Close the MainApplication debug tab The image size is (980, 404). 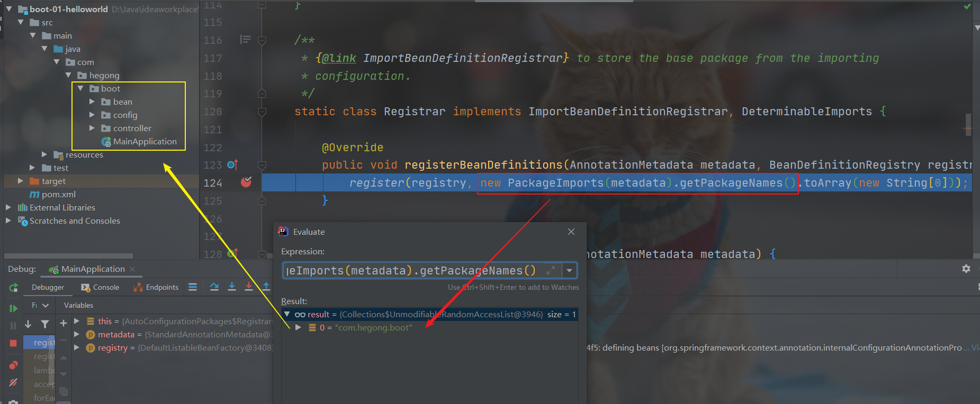click(132, 269)
